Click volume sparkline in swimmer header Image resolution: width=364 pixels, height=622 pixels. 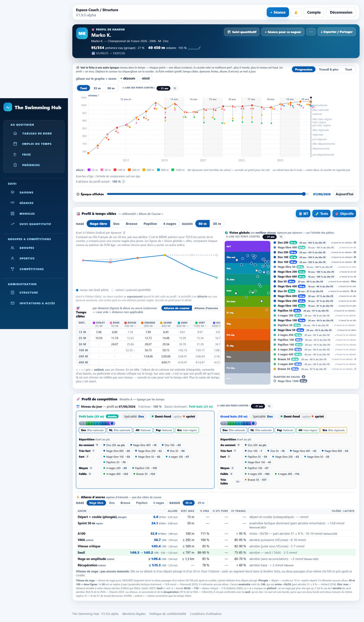(x=194, y=48)
